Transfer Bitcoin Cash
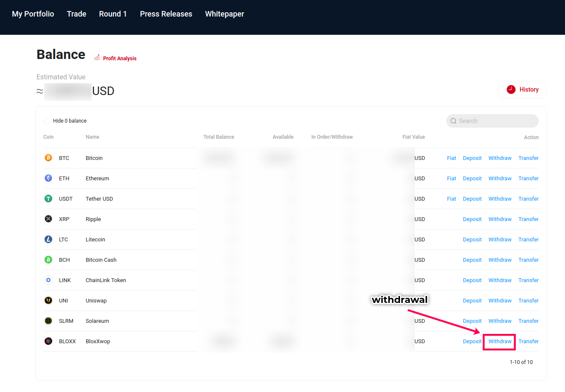 click(x=529, y=260)
